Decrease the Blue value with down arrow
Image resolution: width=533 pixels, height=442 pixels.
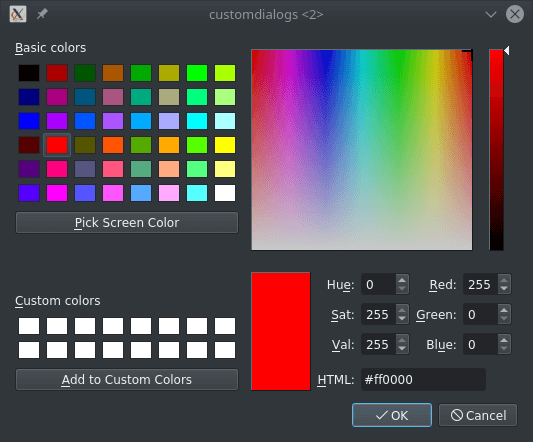(x=504, y=348)
